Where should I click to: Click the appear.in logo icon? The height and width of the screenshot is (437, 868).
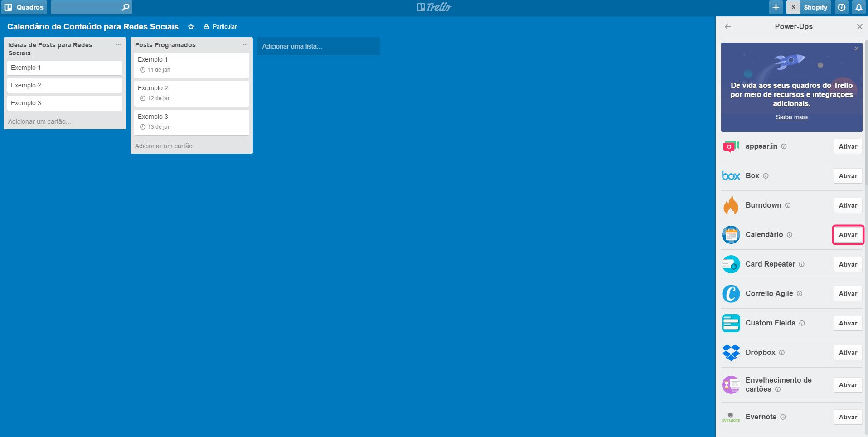[731, 146]
